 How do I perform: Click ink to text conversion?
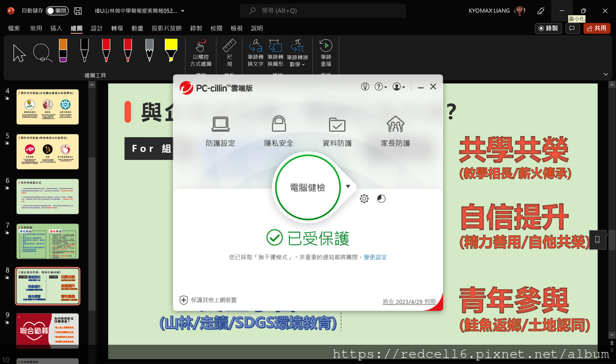pos(255,53)
